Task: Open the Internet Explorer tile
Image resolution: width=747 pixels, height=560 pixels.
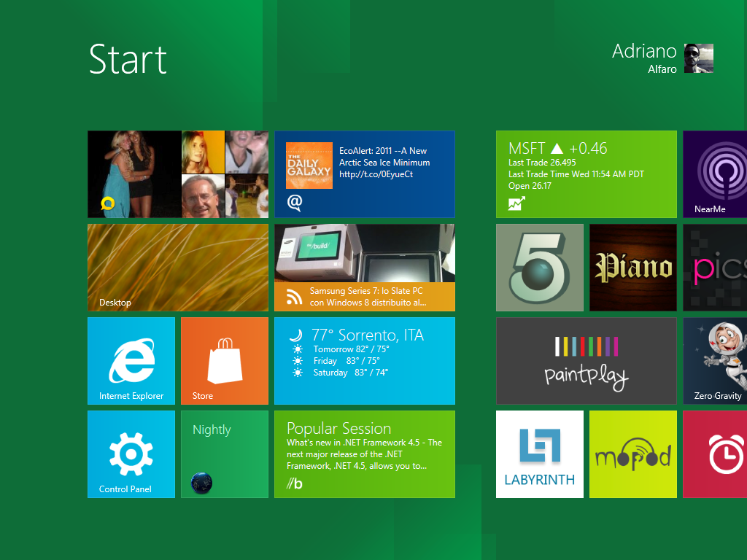Action: pos(131,361)
